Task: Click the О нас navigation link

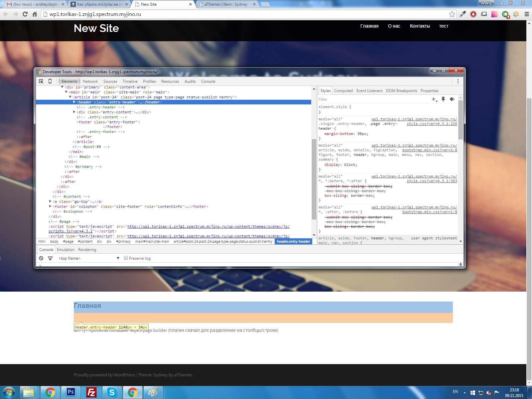Action: pos(394,26)
